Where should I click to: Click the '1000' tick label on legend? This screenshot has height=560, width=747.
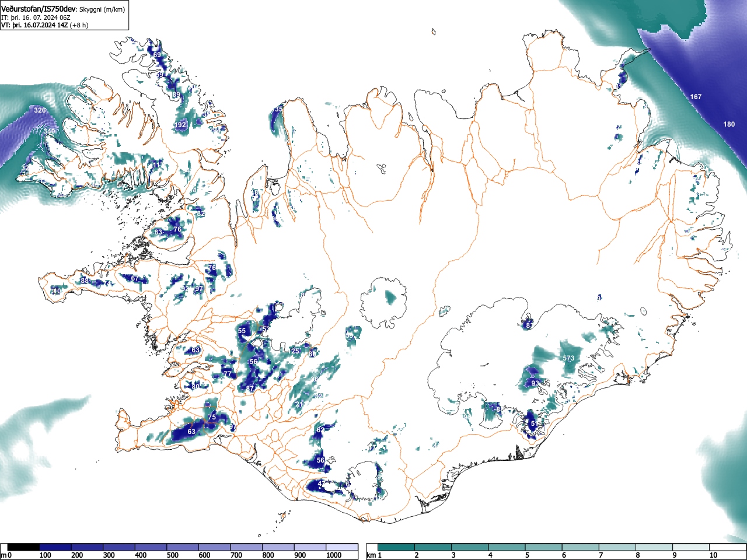[334, 555]
